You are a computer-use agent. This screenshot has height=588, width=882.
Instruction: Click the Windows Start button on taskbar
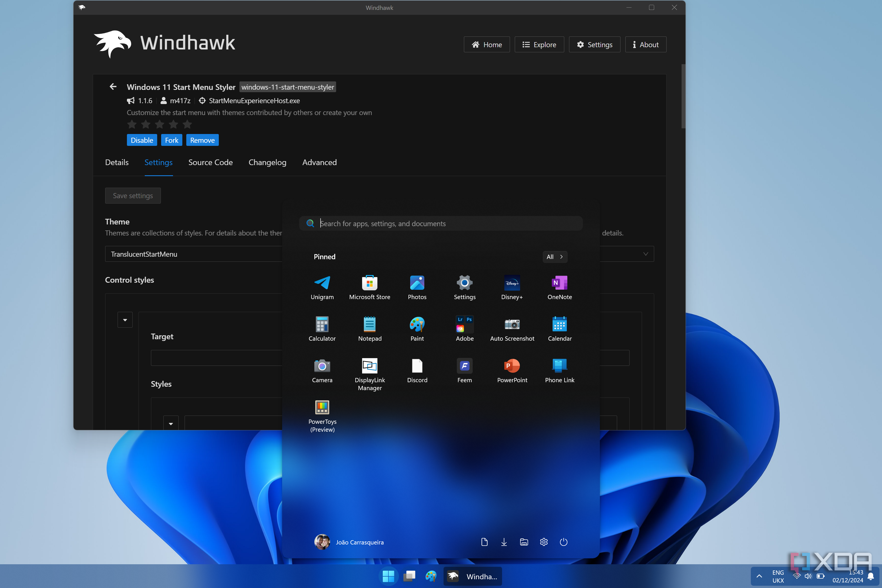388,576
